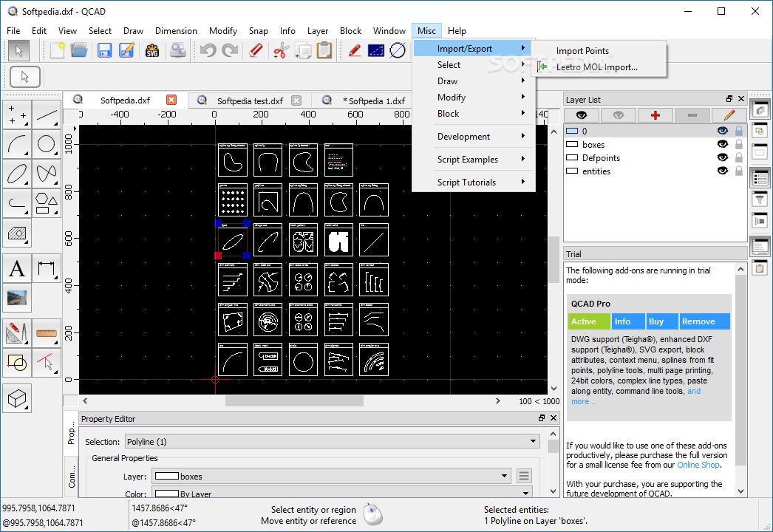Screen dimensions: 773x532
Task: Expand the Modify submenu in Misc menu
Action: click(474, 97)
